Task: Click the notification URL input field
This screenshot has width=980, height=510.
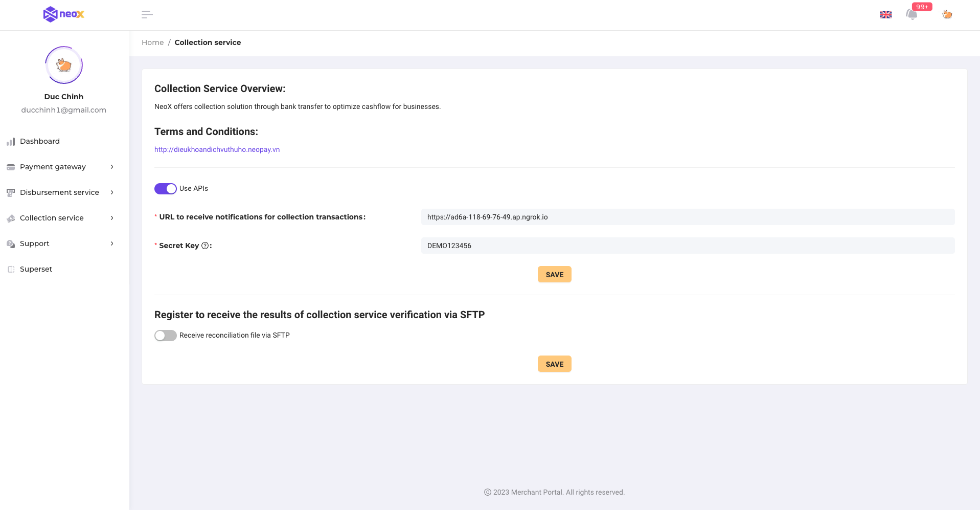Action: tap(688, 217)
